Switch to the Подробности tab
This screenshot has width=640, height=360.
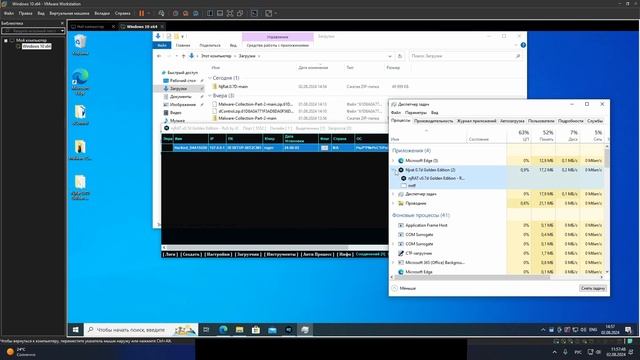571,121
